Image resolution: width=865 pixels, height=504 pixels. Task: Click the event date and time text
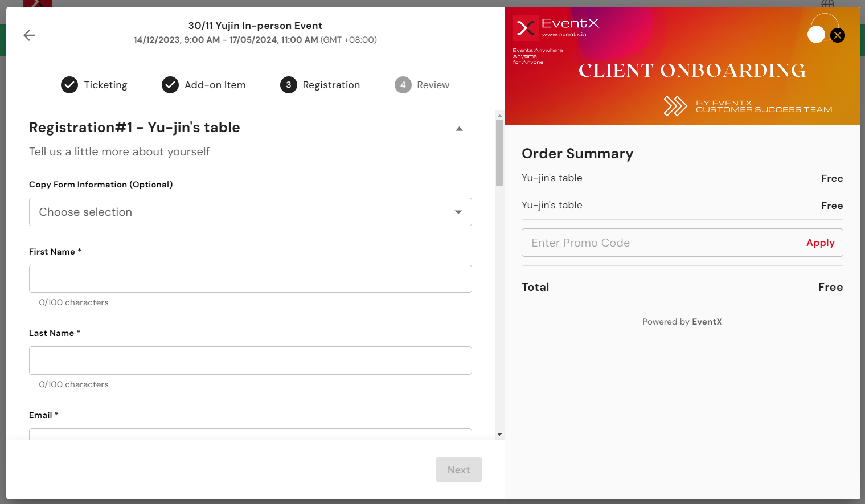click(255, 40)
